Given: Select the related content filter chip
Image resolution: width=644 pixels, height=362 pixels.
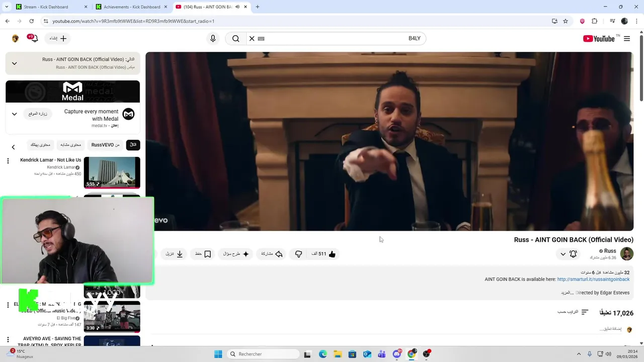Looking at the screenshot, I should tap(71, 145).
